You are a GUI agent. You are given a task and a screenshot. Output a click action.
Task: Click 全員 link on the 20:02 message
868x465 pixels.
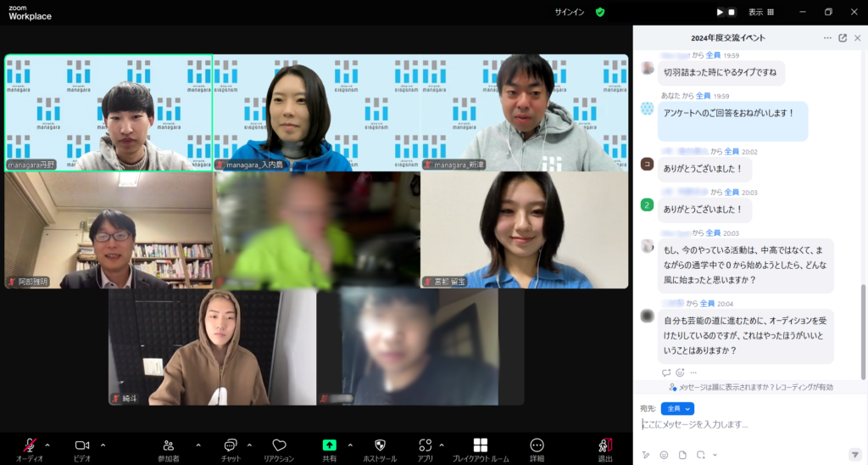tap(732, 151)
